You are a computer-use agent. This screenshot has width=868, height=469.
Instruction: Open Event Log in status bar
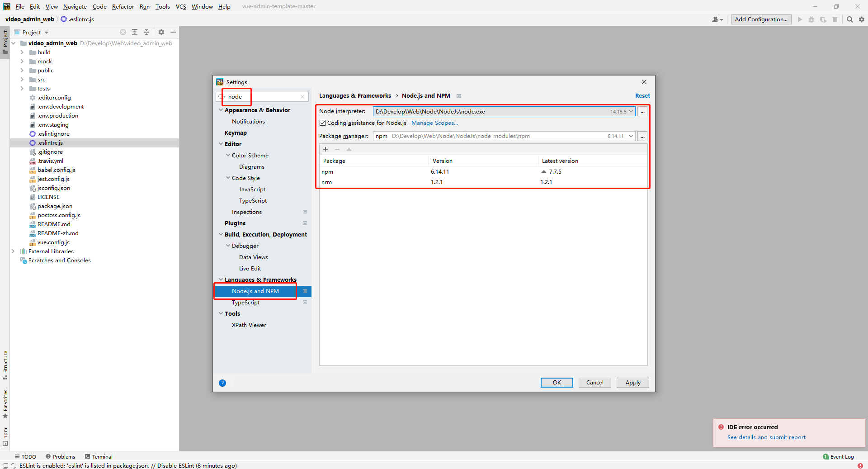coord(838,457)
